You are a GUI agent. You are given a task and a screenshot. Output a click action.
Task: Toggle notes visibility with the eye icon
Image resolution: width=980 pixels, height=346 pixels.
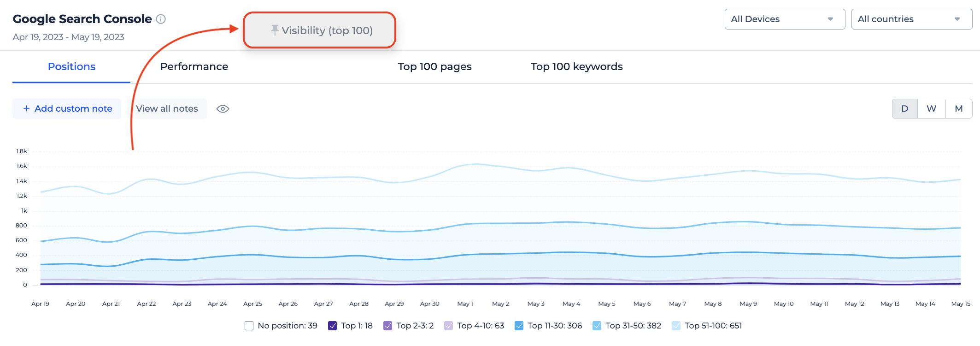(x=223, y=109)
